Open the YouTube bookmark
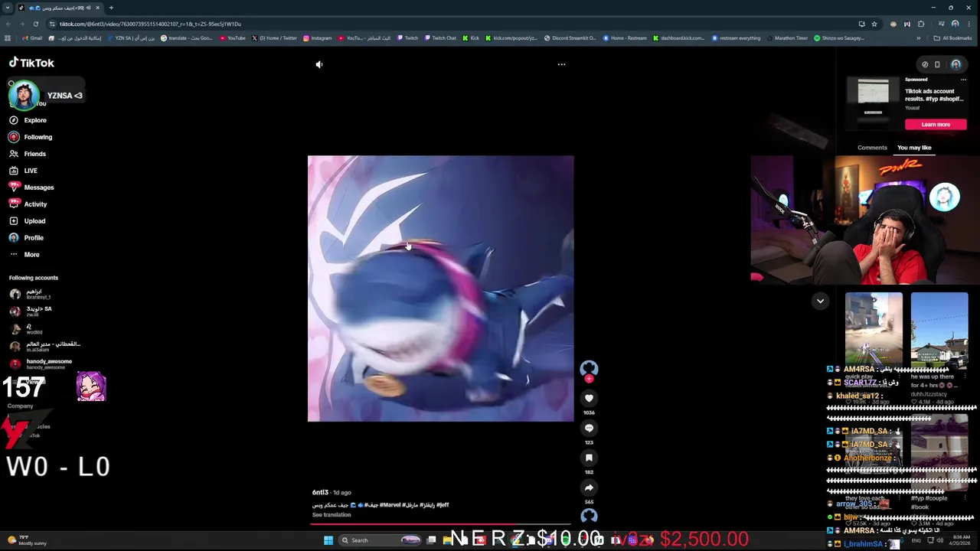 pyautogui.click(x=233, y=38)
